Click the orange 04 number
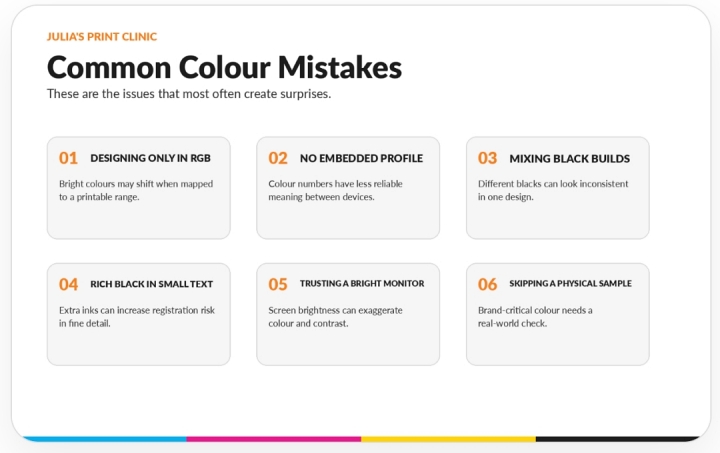This screenshot has height=453, width=720. (68, 285)
